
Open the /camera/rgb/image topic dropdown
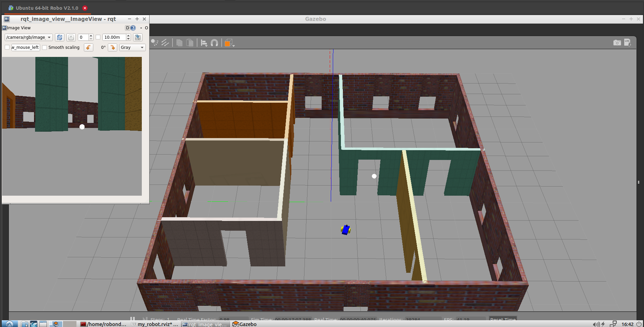29,37
